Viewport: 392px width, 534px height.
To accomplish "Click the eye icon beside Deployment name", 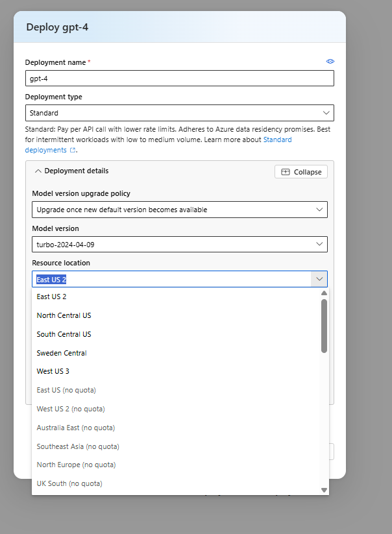I will (330, 62).
